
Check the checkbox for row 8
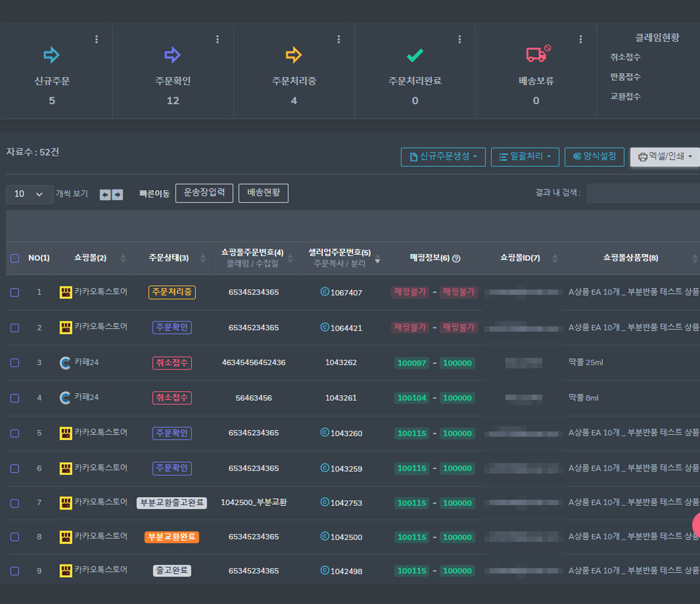coord(15,537)
